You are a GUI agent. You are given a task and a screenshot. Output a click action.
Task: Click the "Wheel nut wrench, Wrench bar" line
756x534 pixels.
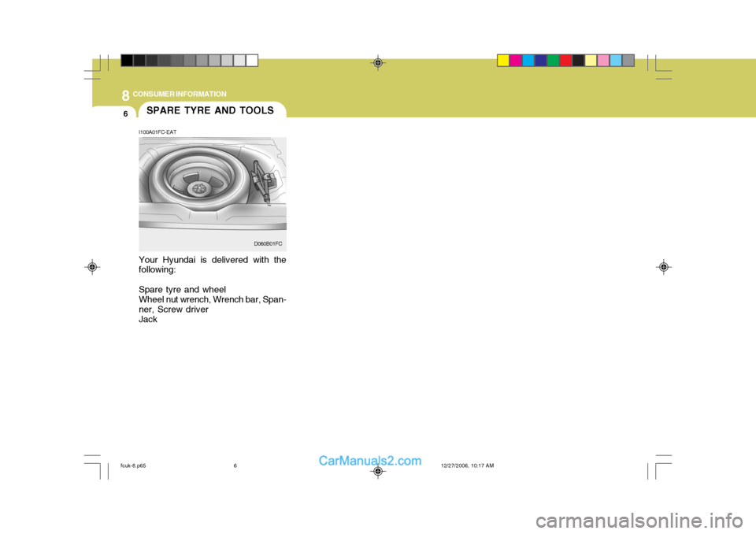(x=212, y=299)
